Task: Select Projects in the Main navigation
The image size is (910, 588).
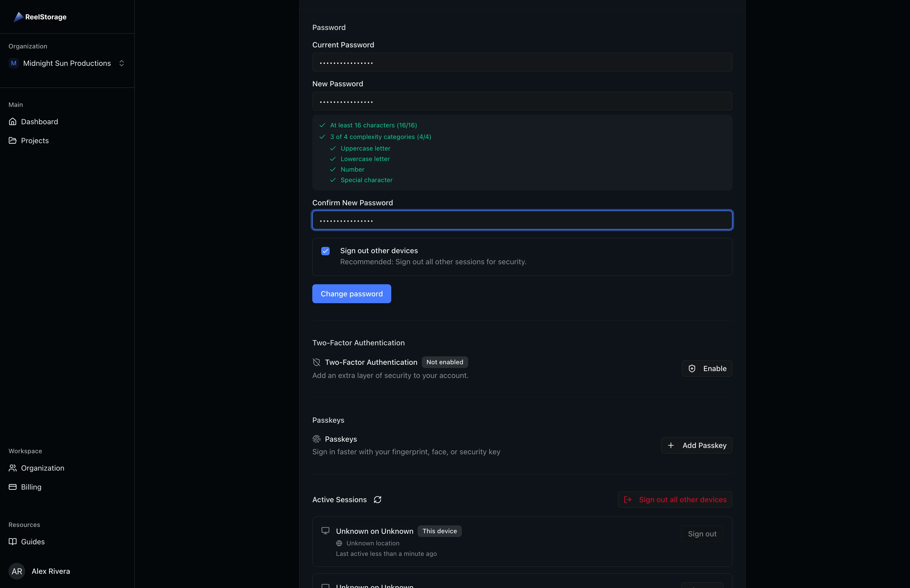Action: [35, 141]
